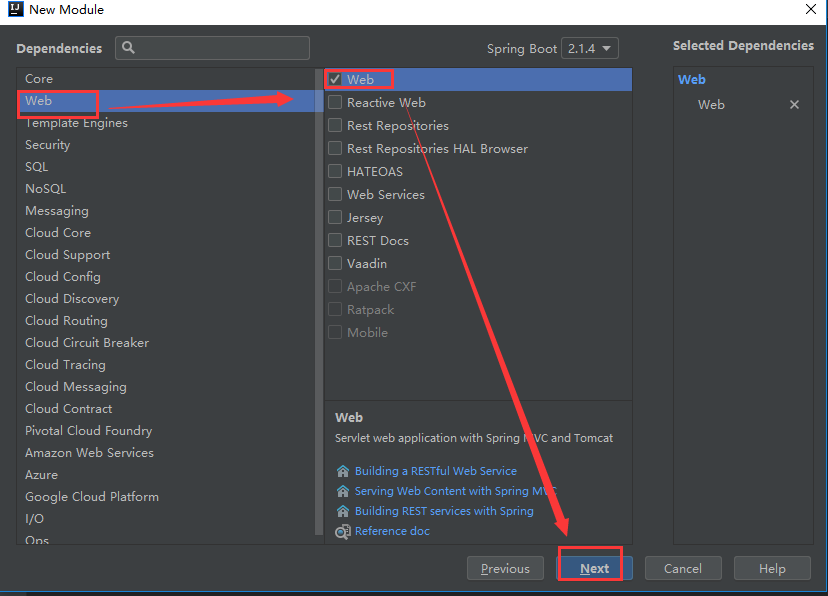Select the Cloud Routing category
Viewport: 828px width, 596px height.
click(x=166, y=320)
